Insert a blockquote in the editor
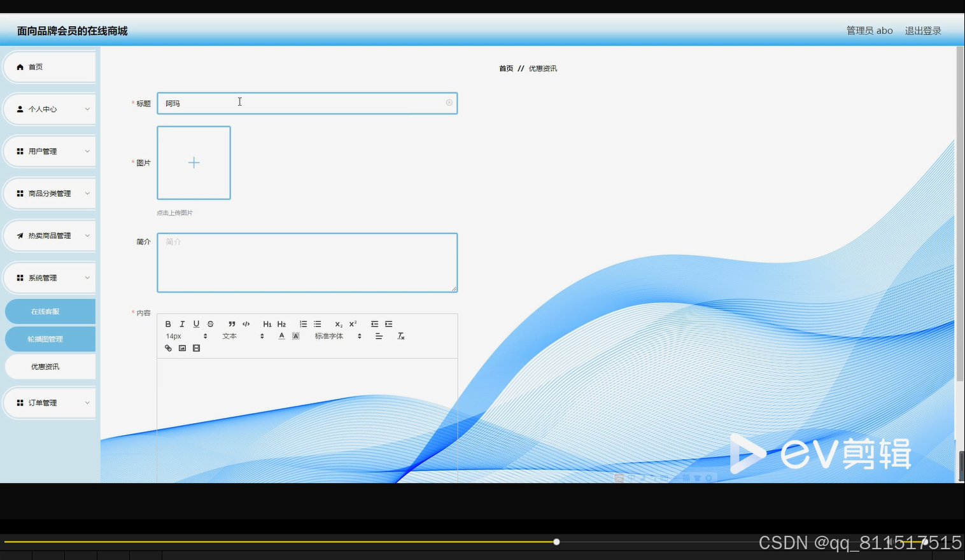This screenshot has height=560, width=965. (x=232, y=324)
